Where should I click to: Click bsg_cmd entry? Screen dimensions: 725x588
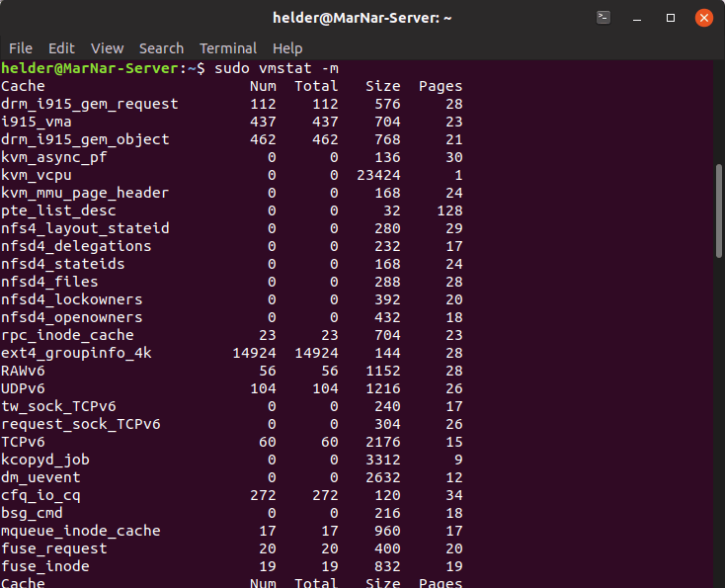[x=32, y=513]
